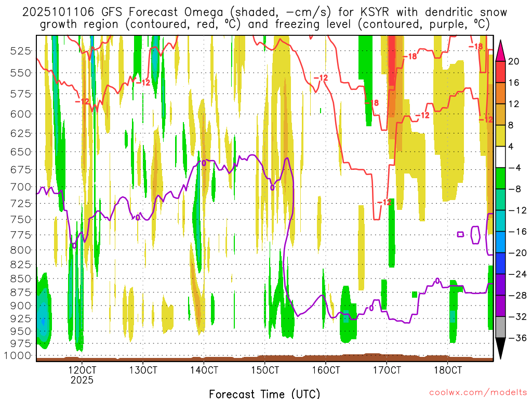The height and width of the screenshot is (399, 532).
Task: Click the purple 0 freezing label near 875 hPa
Action: (x=437, y=281)
